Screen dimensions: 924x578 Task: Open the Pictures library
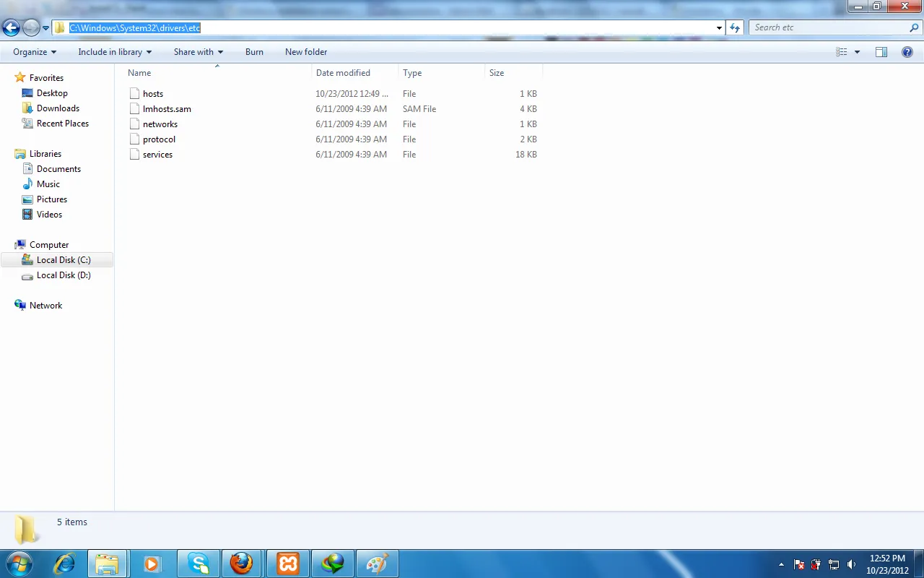click(52, 199)
